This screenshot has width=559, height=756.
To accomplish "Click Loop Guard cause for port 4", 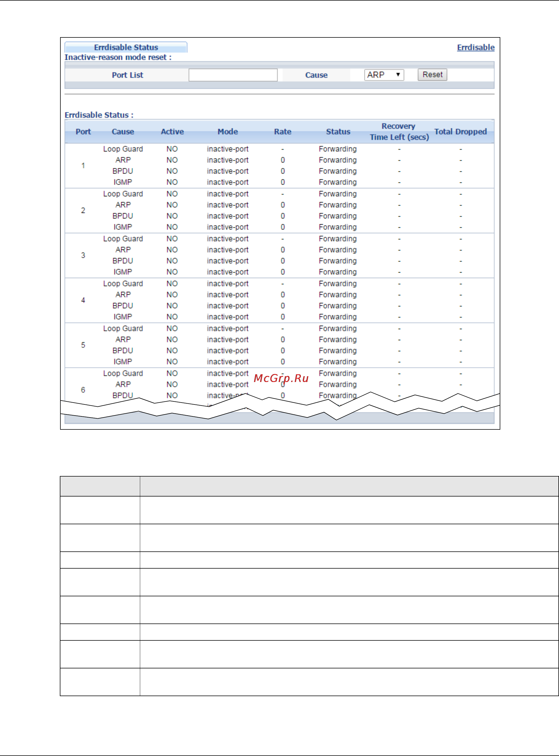I will (123, 284).
